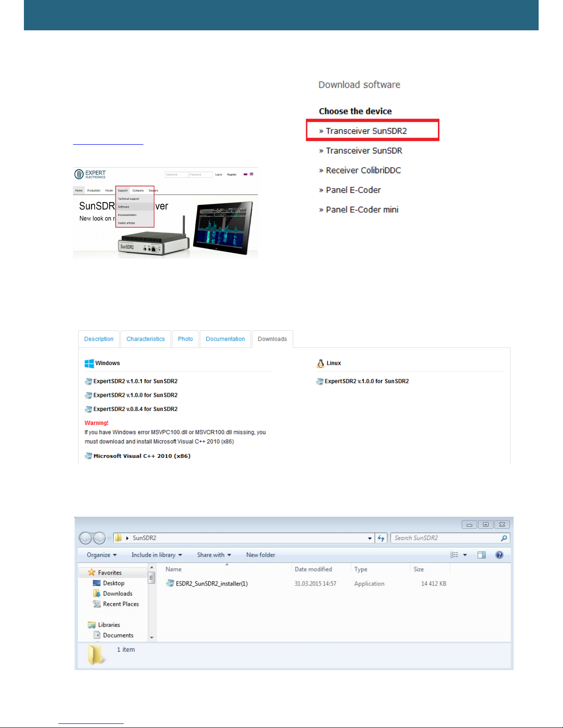Image resolution: width=563 pixels, height=728 pixels.
Task: Show the Explorer preview pane
Action: tap(482, 555)
